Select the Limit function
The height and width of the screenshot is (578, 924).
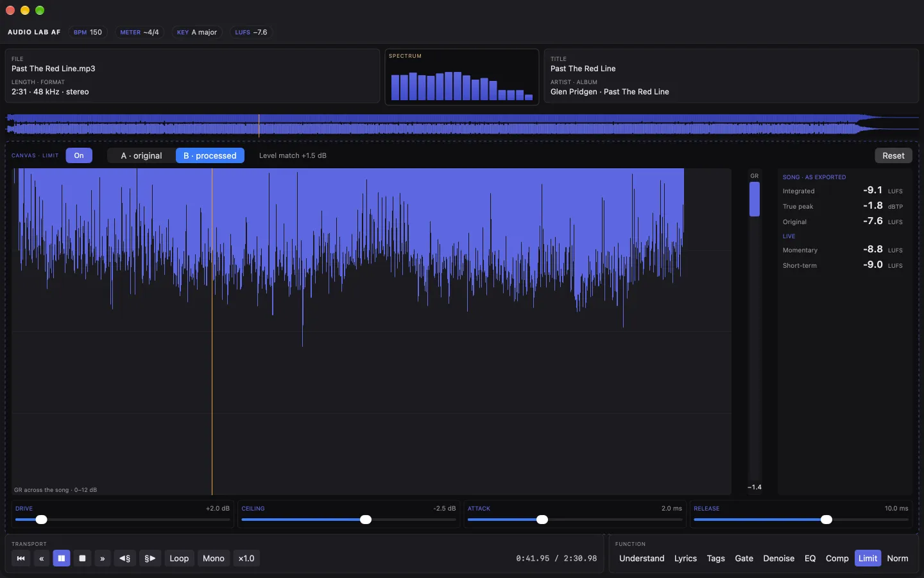click(x=868, y=558)
